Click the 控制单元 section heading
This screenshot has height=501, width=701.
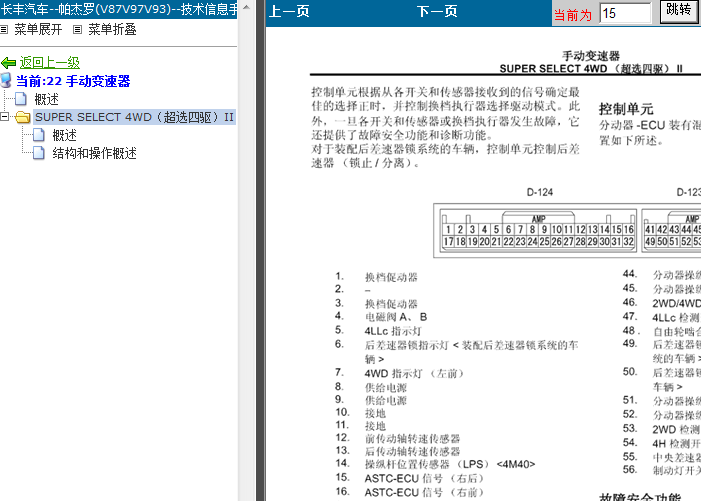click(x=626, y=109)
